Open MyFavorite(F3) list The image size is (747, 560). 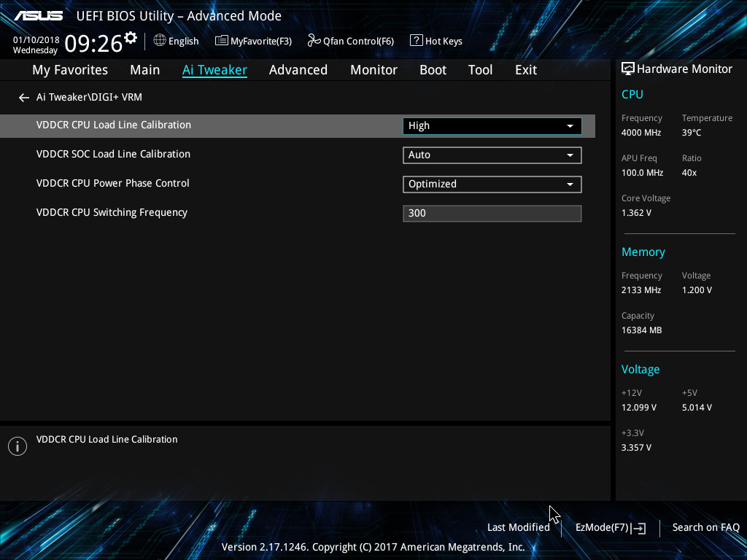tap(253, 41)
